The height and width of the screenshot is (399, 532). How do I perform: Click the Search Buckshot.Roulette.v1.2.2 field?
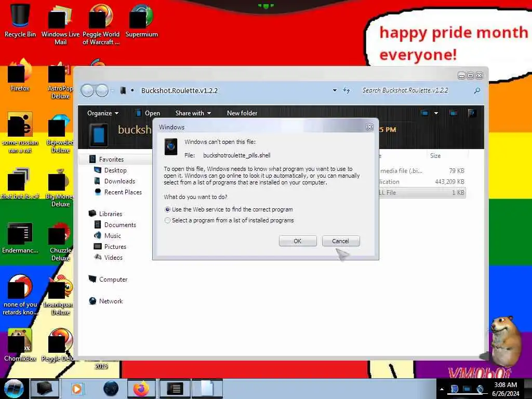pyautogui.click(x=415, y=90)
